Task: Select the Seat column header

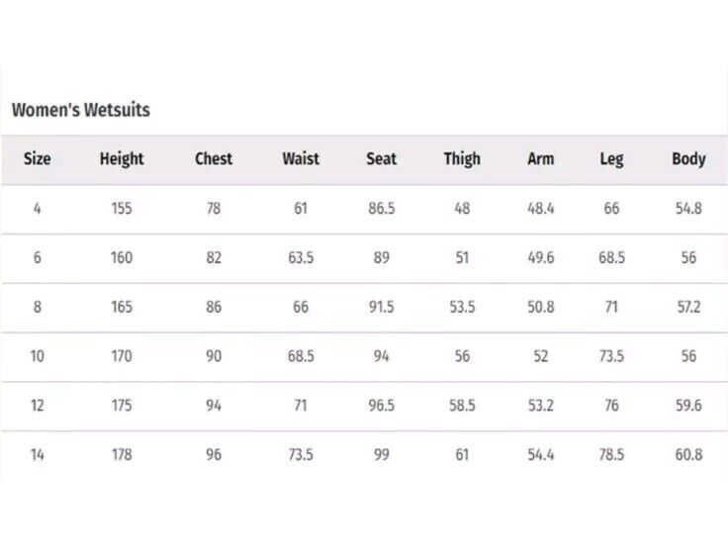Action: pos(382,159)
